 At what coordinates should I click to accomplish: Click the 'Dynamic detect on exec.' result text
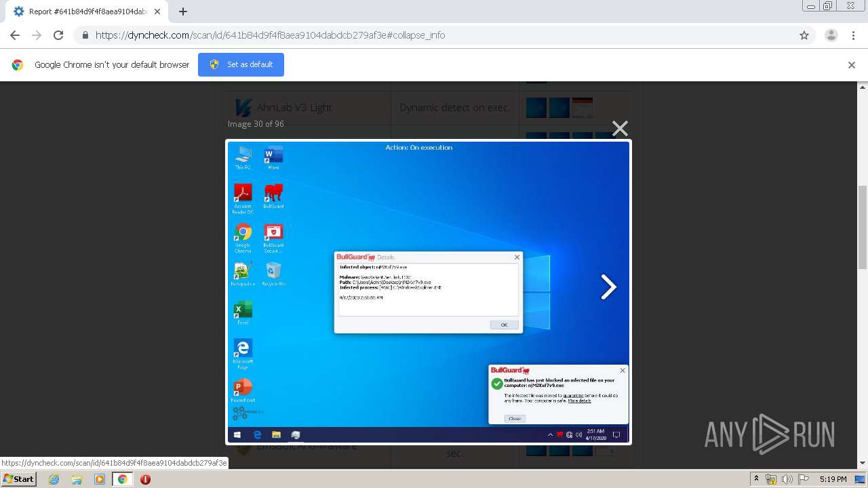point(454,107)
